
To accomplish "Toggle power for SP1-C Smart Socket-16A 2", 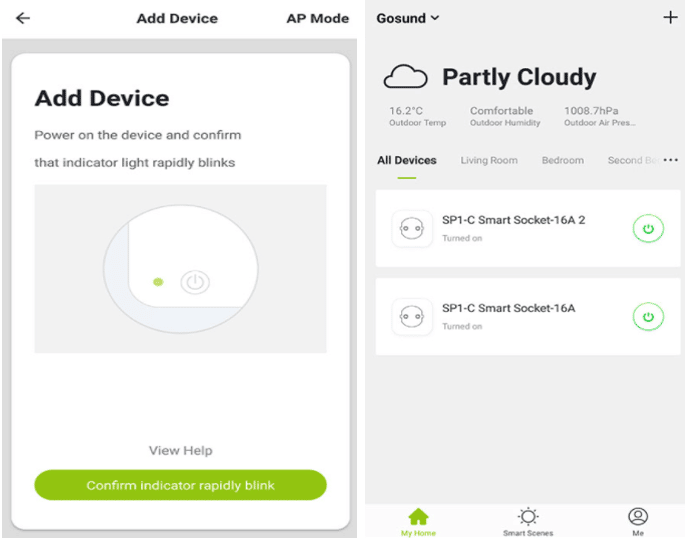I will pos(648,229).
